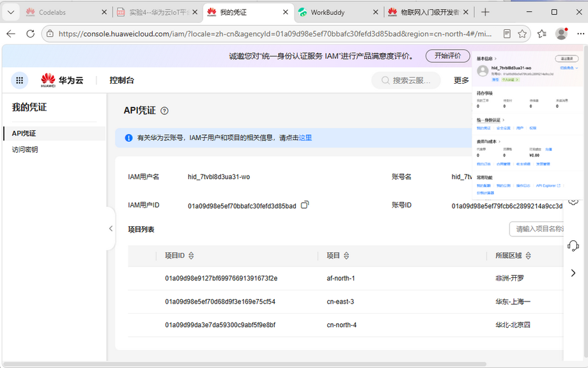Close the WorkBuddy tab
Screen dimensions: 588x368
pos(375,12)
